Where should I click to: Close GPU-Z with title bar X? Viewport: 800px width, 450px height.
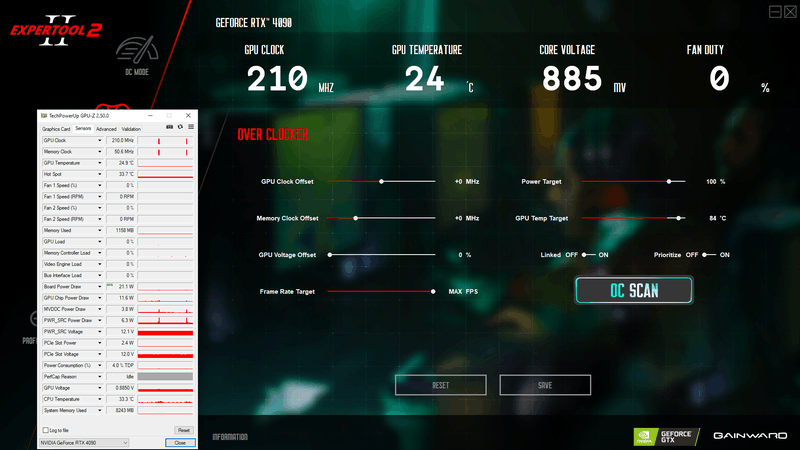coord(188,116)
